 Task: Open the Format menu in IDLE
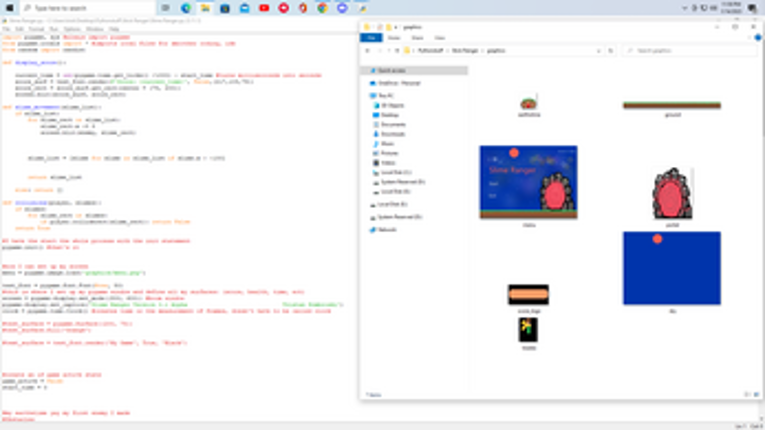(36, 29)
